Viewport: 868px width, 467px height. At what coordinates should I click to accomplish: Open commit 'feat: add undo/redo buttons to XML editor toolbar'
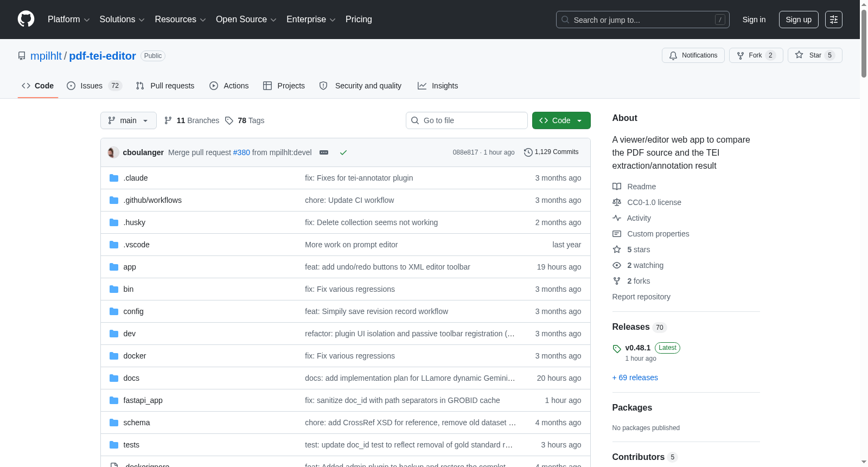(387, 267)
